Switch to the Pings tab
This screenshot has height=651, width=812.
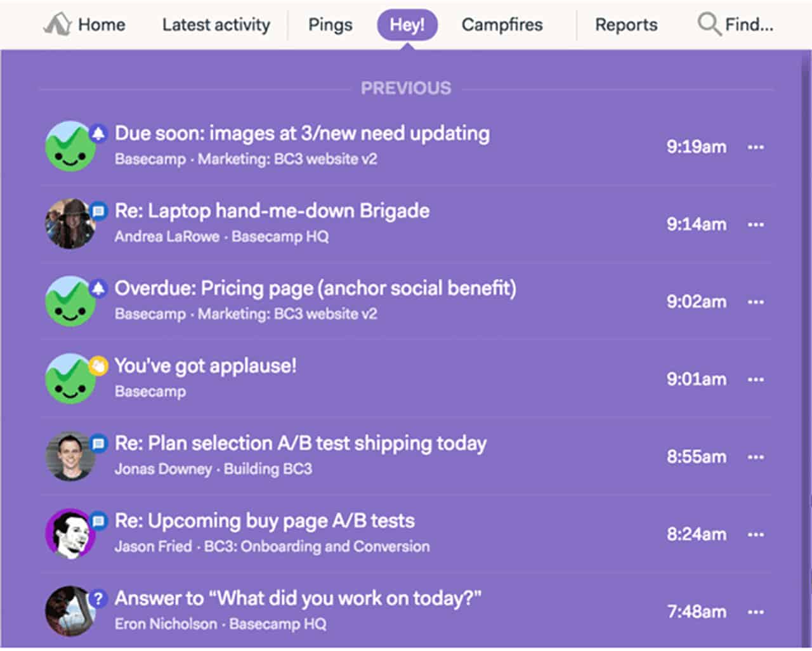pos(330,25)
